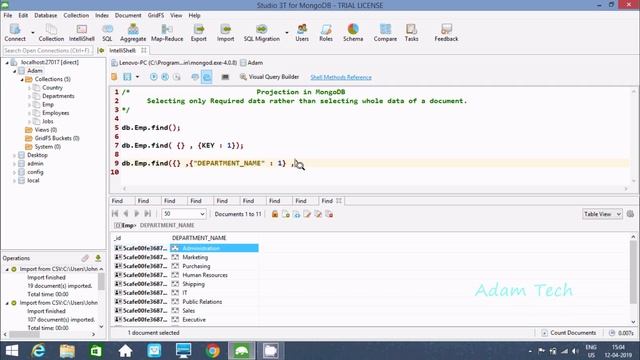Open the Connect dropdown arrow
This screenshot has width=640, height=360.
[x=33, y=33]
